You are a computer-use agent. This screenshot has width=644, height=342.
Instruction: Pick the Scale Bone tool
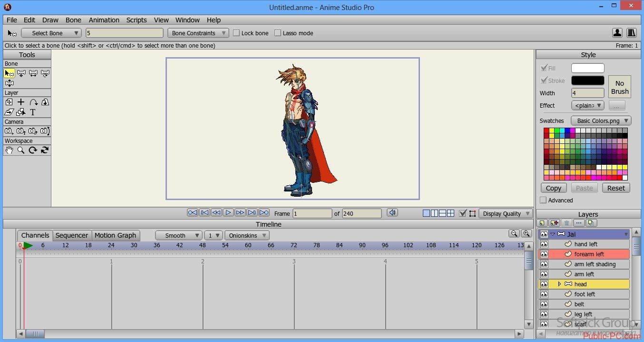pyautogui.click(x=33, y=73)
